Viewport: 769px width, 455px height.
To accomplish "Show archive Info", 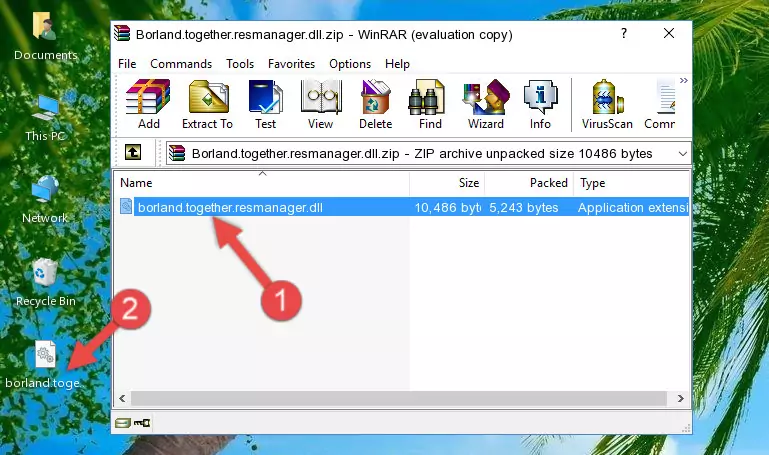I will [x=540, y=104].
